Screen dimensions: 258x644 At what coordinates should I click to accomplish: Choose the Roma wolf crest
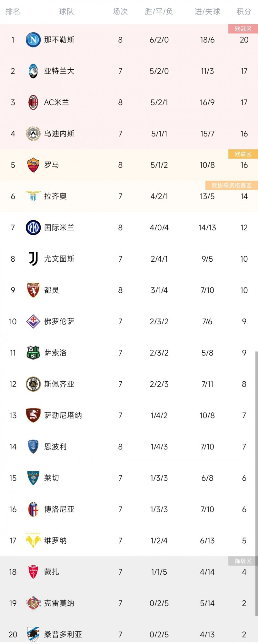click(33, 165)
